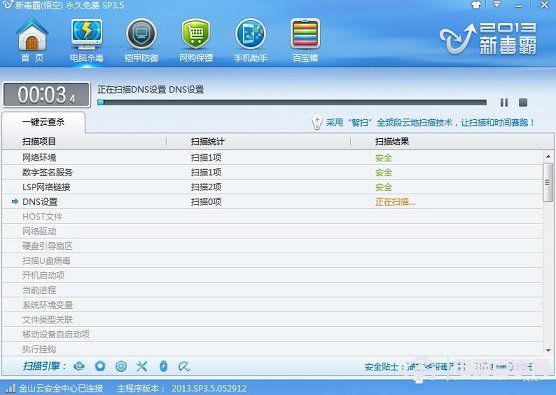Select the 网络驱动 row

click(272, 231)
